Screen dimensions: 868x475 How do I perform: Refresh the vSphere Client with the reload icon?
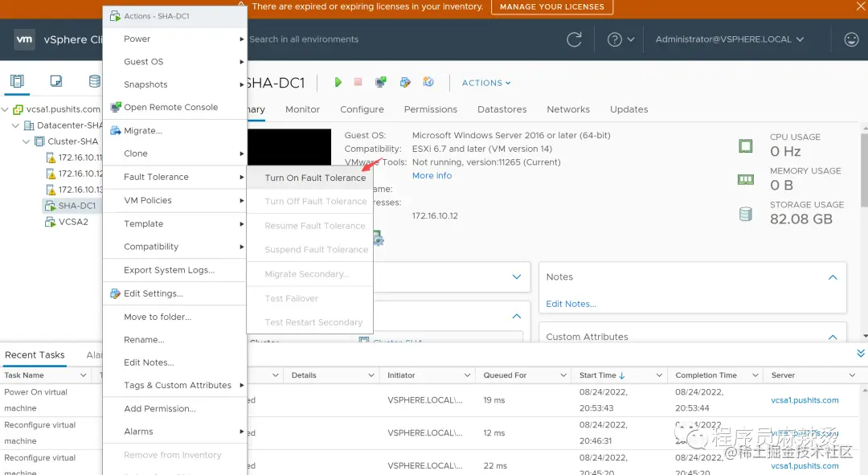574,39
